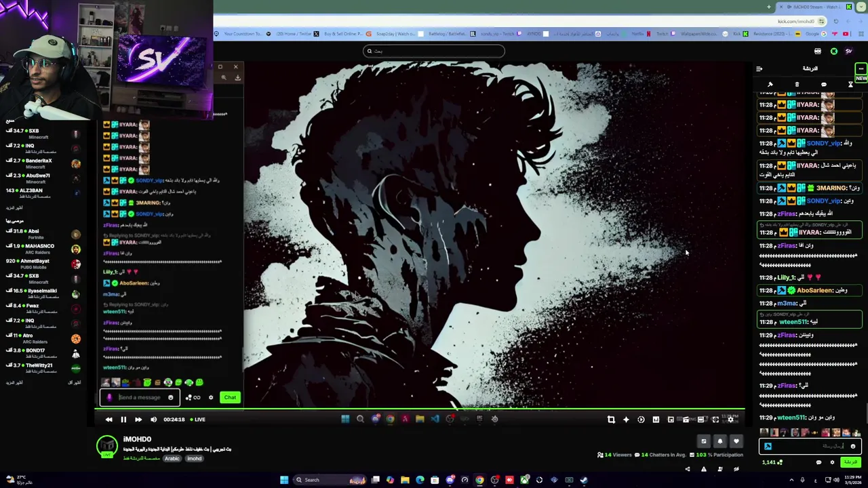
Task: Open the Kick logo icon in top bar
Action: (834, 52)
